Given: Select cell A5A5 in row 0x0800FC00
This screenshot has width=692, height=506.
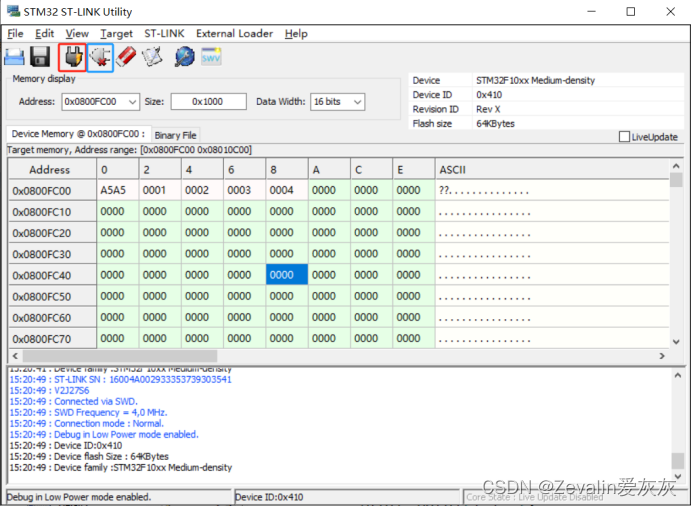Looking at the screenshot, I should tap(117, 190).
